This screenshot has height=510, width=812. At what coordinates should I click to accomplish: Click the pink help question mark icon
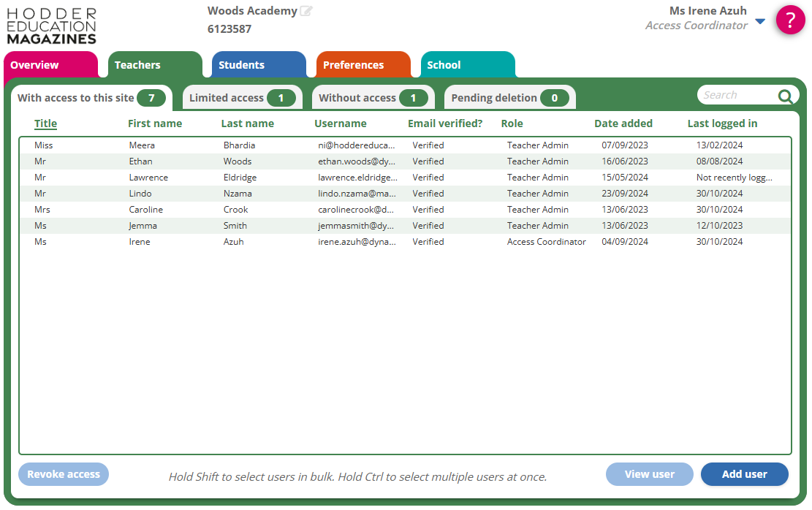(x=790, y=20)
